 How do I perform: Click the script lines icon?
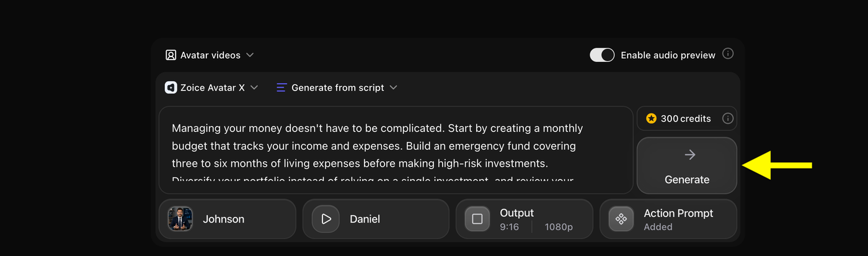point(281,87)
